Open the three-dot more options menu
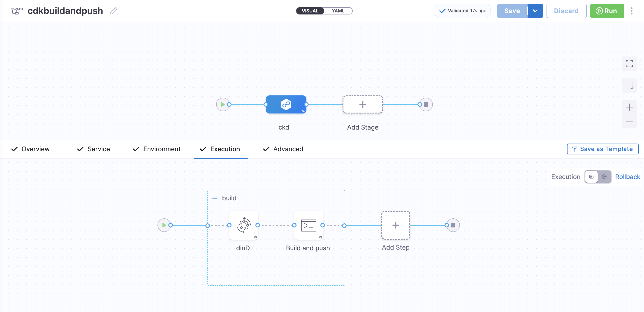The image size is (644, 312). click(632, 11)
